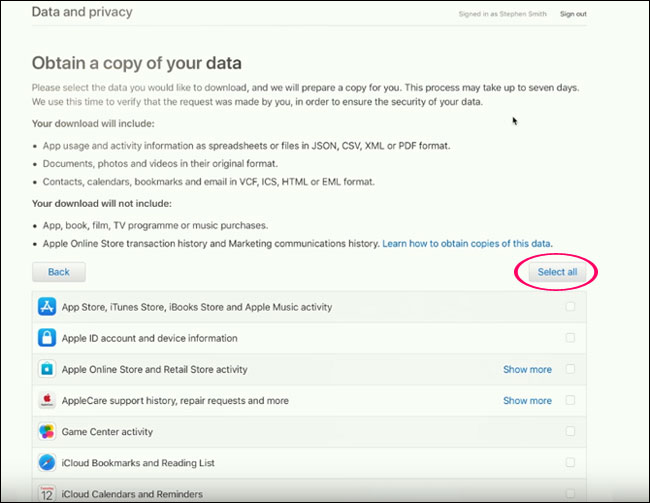Expand Show more for Apple Online Store
This screenshot has width=650, height=503.
[527, 369]
